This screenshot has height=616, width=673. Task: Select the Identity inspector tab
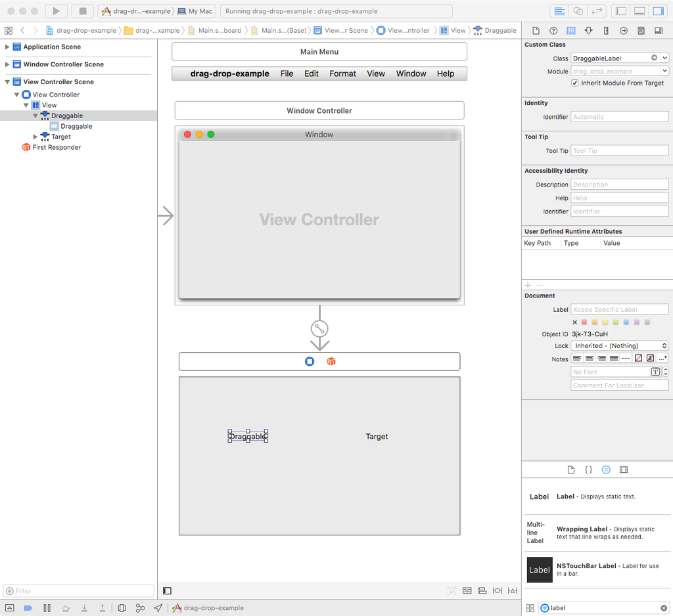point(571,30)
